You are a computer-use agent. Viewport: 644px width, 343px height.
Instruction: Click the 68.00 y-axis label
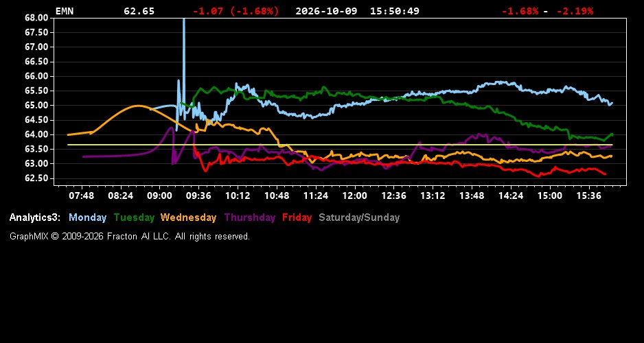(36, 18)
